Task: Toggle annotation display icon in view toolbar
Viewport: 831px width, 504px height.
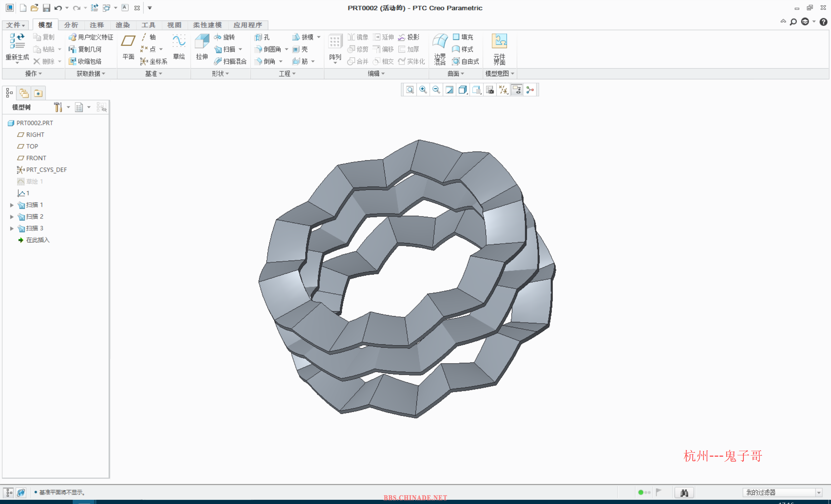Action: point(517,90)
